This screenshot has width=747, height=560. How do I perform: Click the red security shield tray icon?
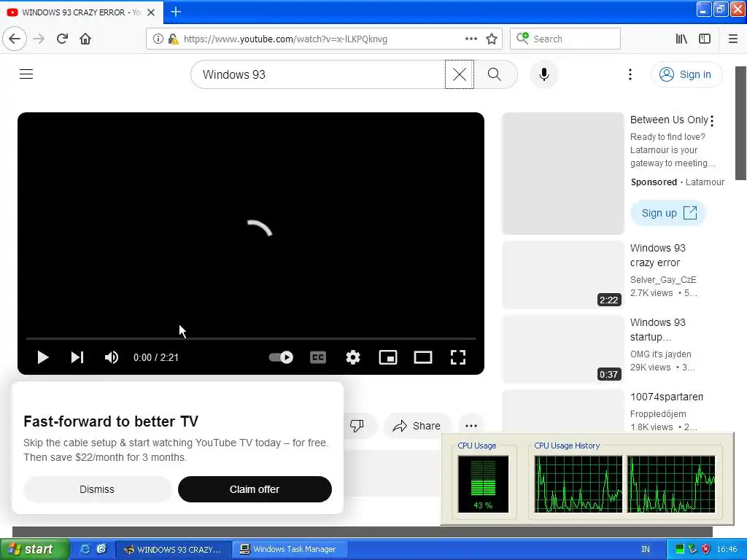point(705,550)
